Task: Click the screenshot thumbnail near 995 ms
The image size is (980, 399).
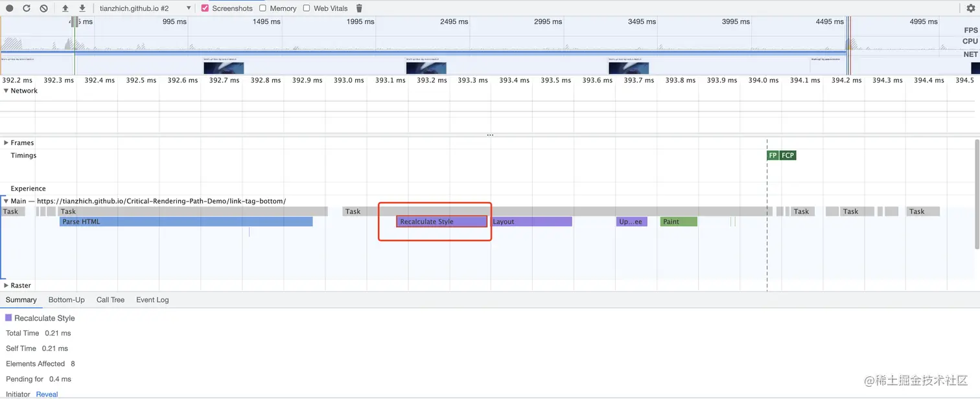Action: [x=224, y=67]
